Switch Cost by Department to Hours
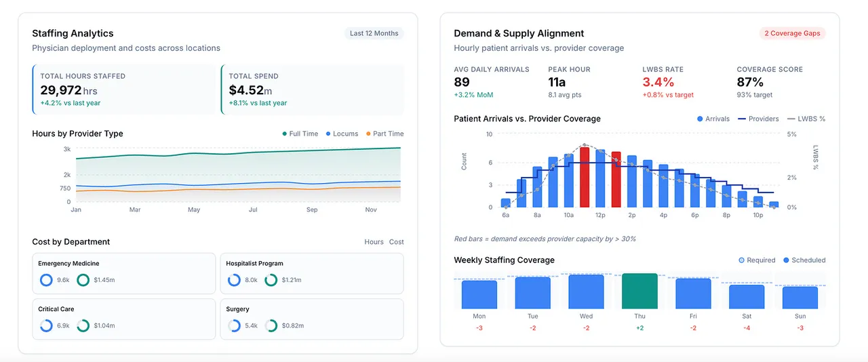Screen dimensions: 868x362 pos(374,242)
